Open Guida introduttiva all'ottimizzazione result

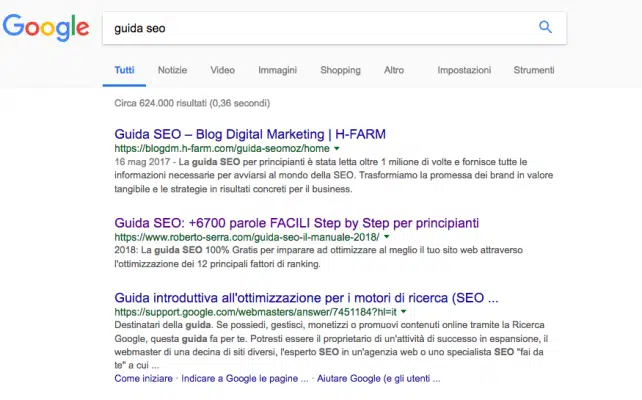tap(306, 298)
